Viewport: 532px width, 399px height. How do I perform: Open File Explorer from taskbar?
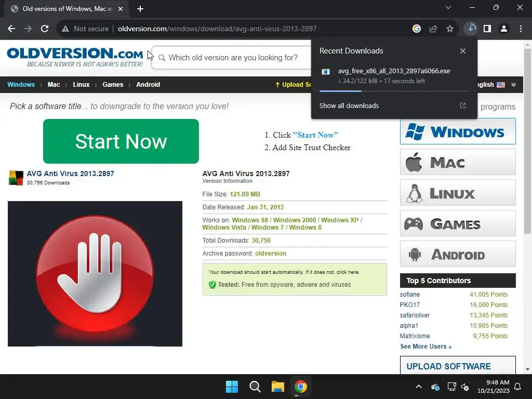(278, 387)
